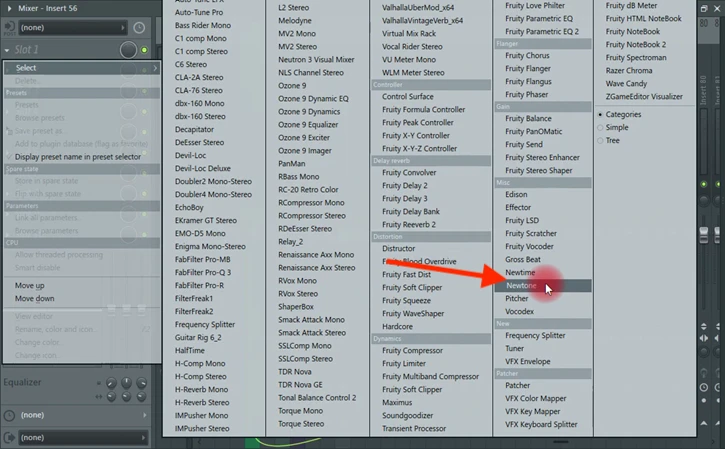Select the Tree view radio button

click(x=601, y=140)
